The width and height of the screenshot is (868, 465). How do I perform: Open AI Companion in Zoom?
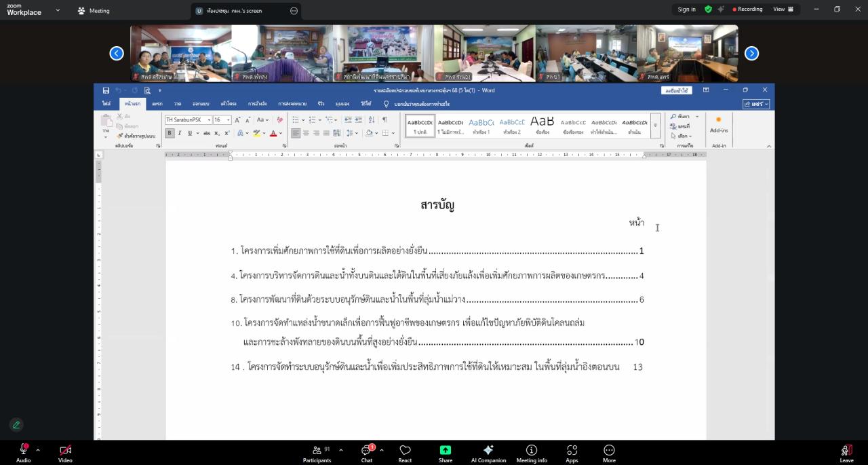tap(488, 452)
